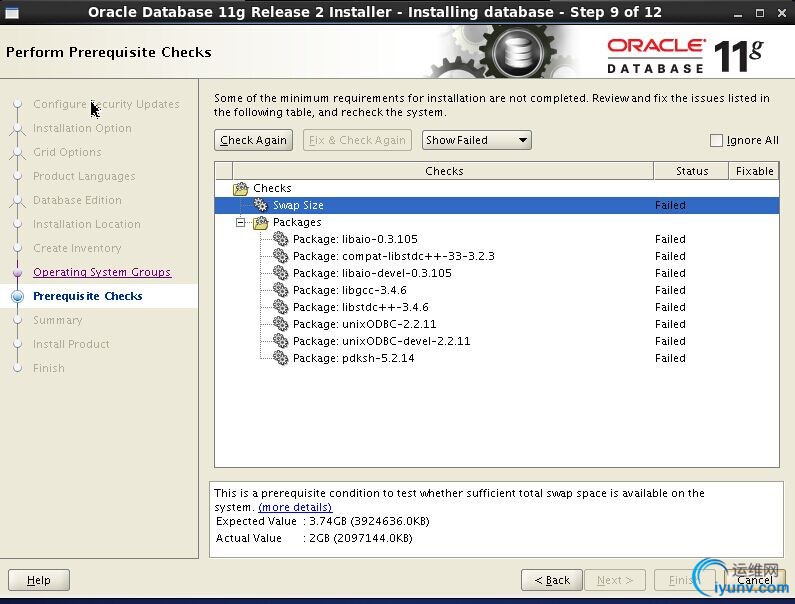Viewport: 795px width, 604px height.
Task: Cancel the installation
Action: [x=754, y=580]
